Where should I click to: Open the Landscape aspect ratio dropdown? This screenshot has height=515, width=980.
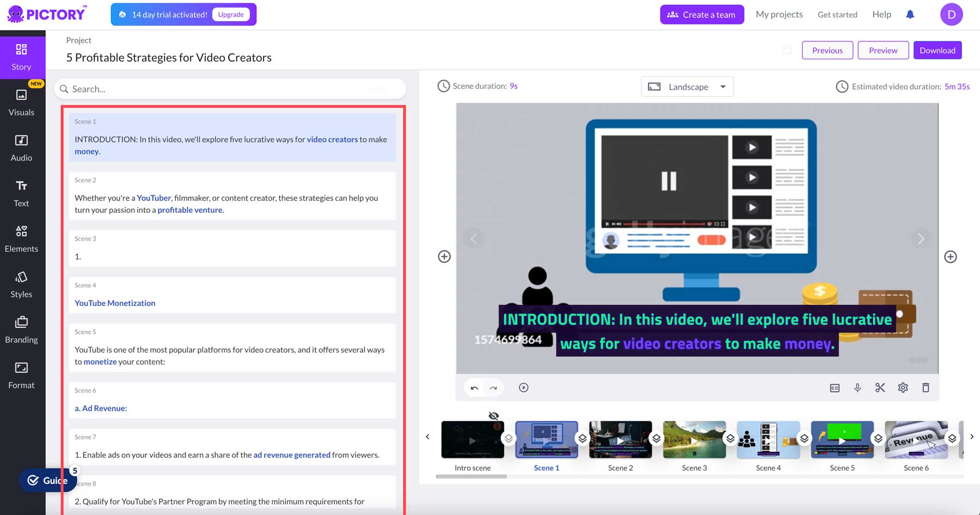687,87
